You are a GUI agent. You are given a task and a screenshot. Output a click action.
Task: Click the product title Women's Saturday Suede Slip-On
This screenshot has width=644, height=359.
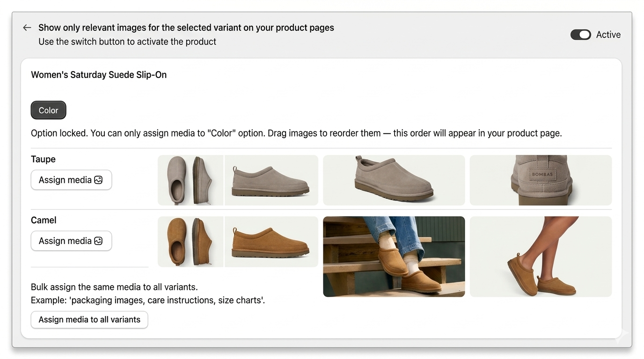point(99,75)
